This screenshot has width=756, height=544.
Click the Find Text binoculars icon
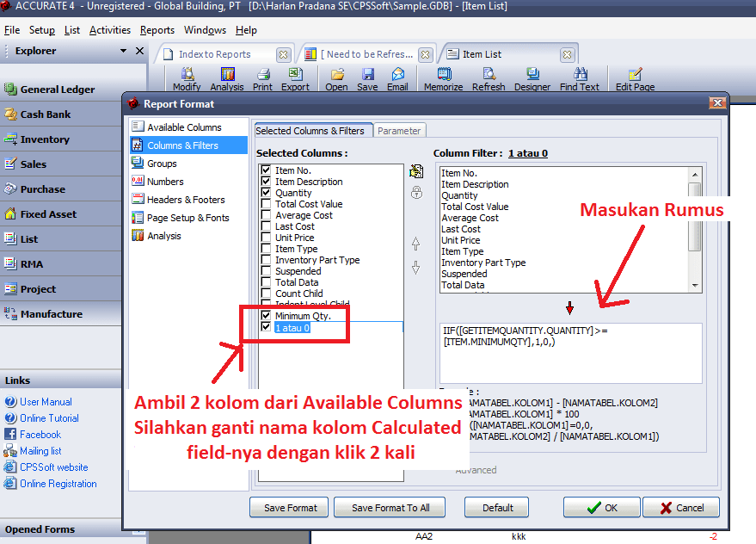coord(580,74)
